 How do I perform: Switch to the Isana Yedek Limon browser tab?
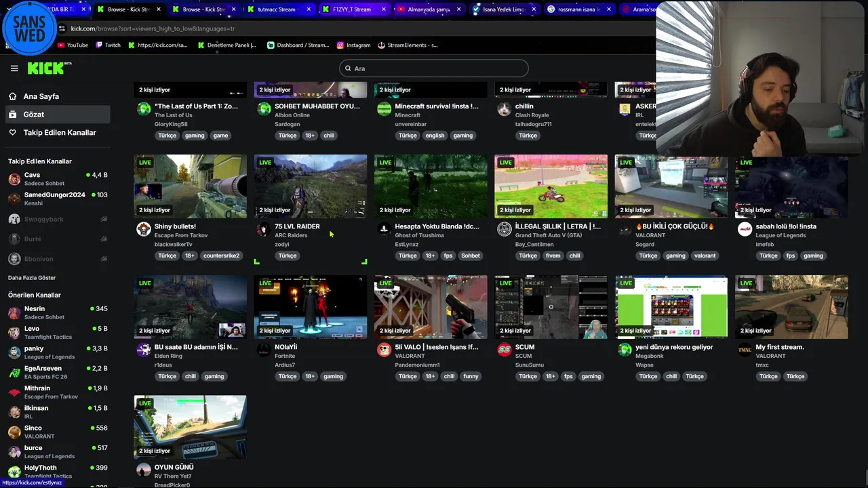[504, 9]
